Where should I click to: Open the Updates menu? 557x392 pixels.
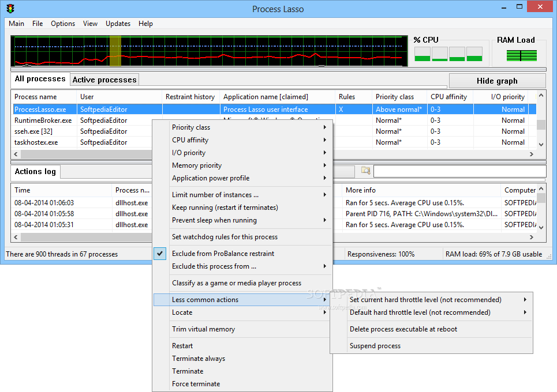(118, 24)
